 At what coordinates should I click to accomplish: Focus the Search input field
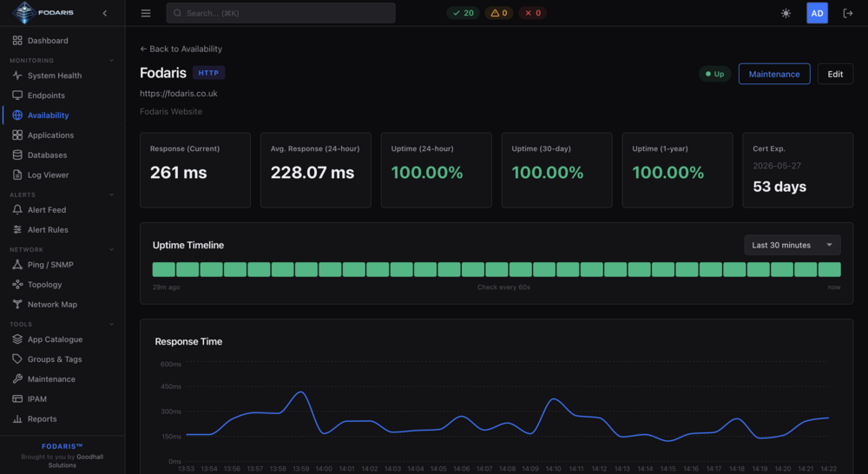tap(280, 13)
